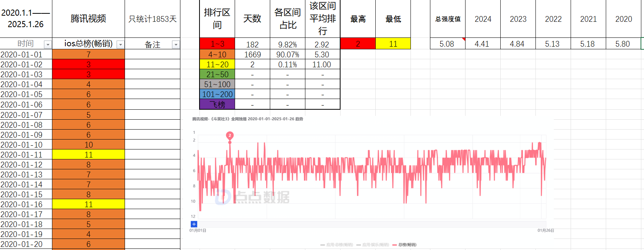Select the 2024 year column header

click(x=483, y=19)
